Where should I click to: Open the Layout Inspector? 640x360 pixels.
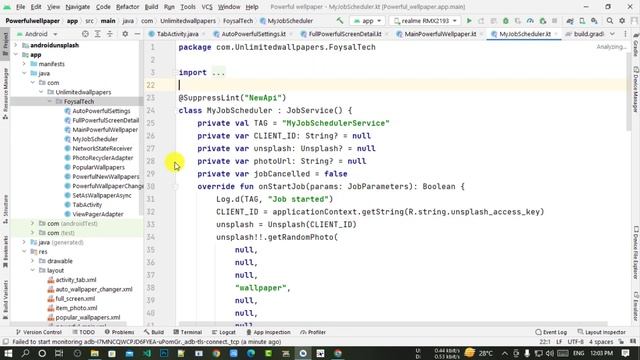tap(602, 332)
